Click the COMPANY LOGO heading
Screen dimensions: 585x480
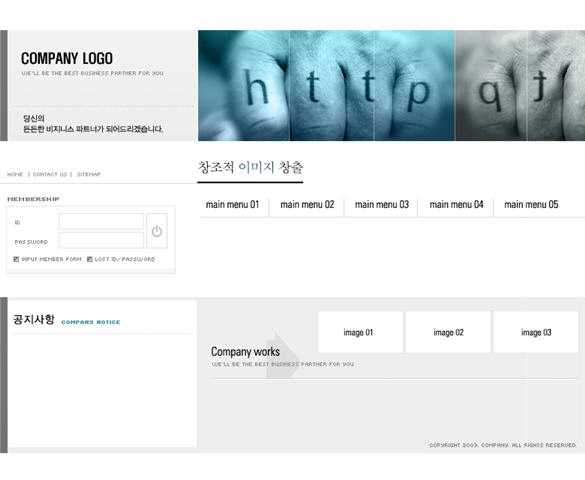67,59
